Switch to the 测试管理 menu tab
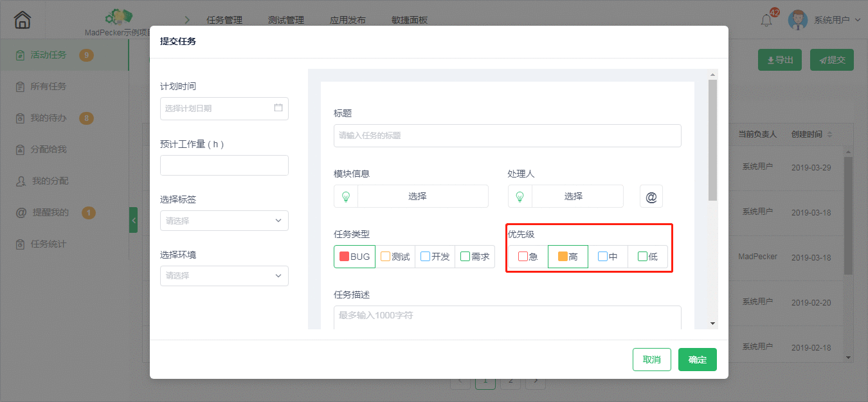This screenshot has height=402, width=868. coord(285,20)
